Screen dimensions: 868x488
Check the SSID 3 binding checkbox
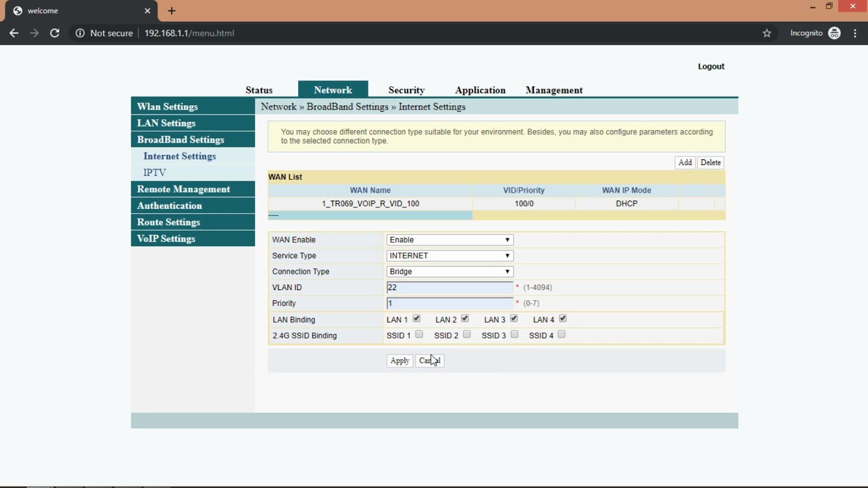click(x=514, y=335)
